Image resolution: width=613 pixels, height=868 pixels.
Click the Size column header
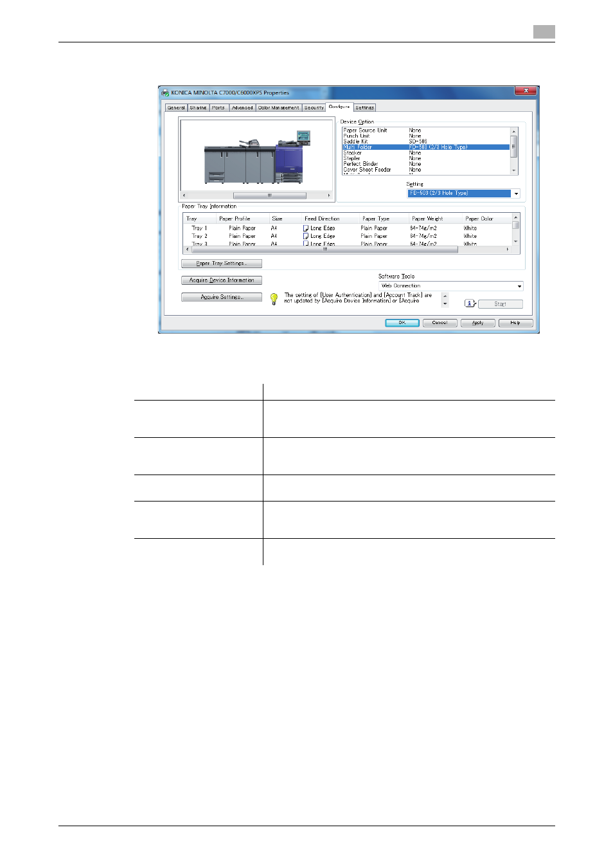[x=285, y=219]
